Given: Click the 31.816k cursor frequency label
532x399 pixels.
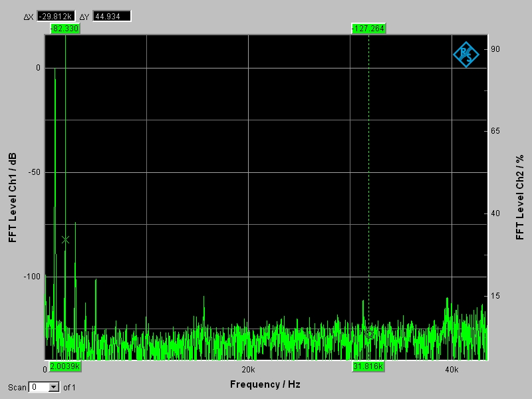Looking at the screenshot, I should 368,366.
